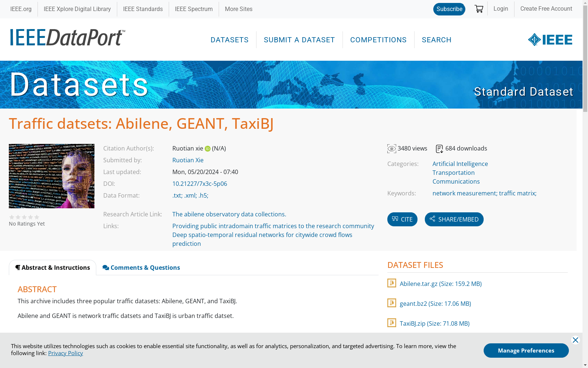Select the Transportation category

(x=453, y=173)
